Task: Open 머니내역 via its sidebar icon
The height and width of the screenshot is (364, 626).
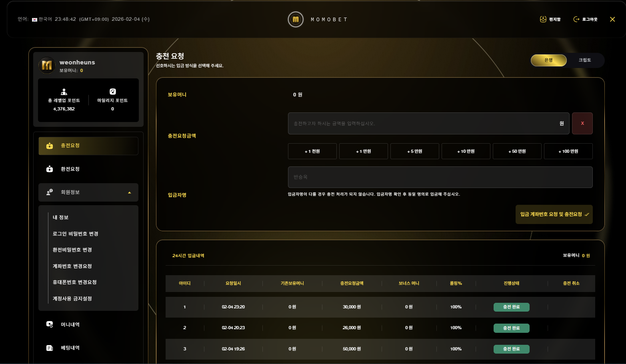Action: click(50, 324)
